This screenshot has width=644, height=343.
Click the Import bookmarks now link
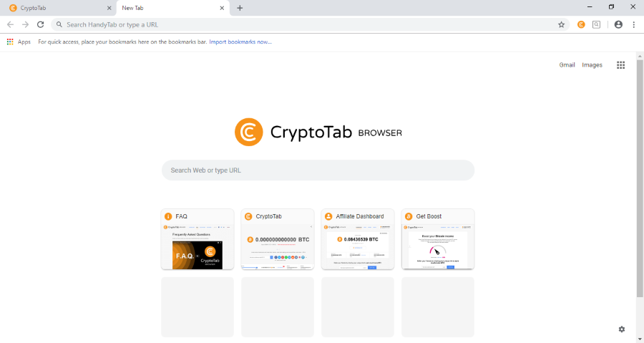[240, 42]
